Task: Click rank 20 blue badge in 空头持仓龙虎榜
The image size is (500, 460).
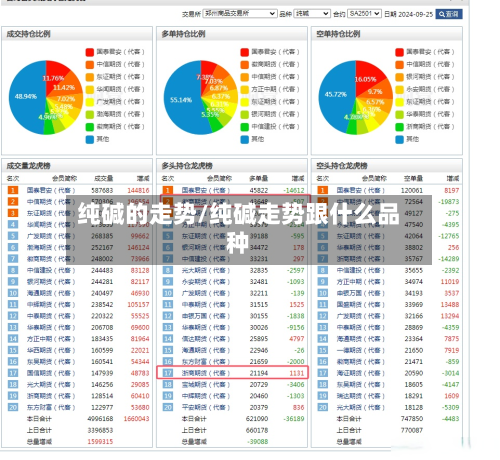Action: [x=323, y=407]
